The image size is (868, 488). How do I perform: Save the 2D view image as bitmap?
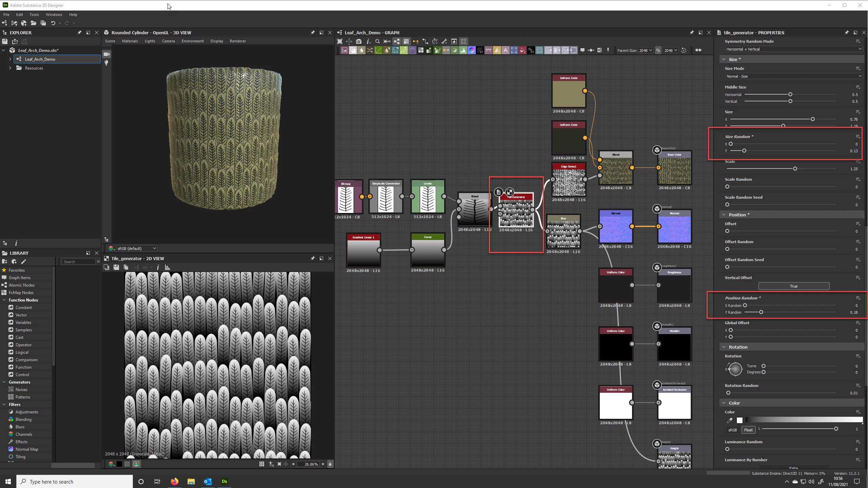click(x=116, y=267)
